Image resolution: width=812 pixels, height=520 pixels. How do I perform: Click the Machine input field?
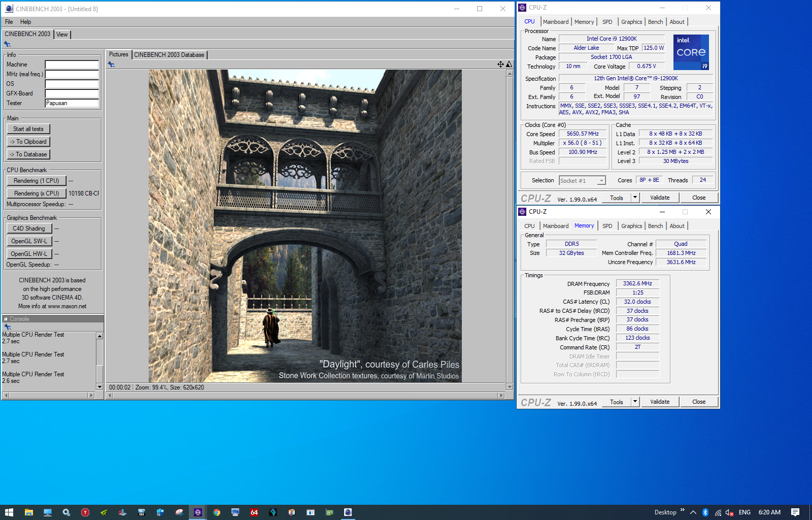72,64
